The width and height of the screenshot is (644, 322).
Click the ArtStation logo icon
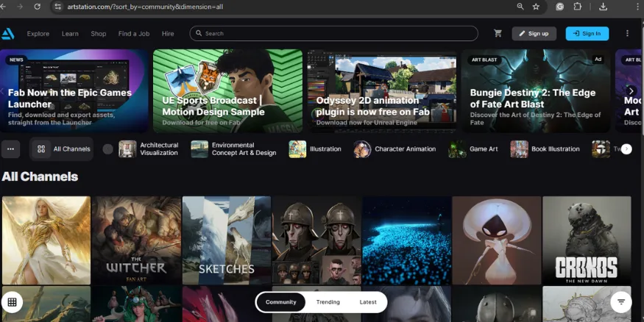[7, 34]
